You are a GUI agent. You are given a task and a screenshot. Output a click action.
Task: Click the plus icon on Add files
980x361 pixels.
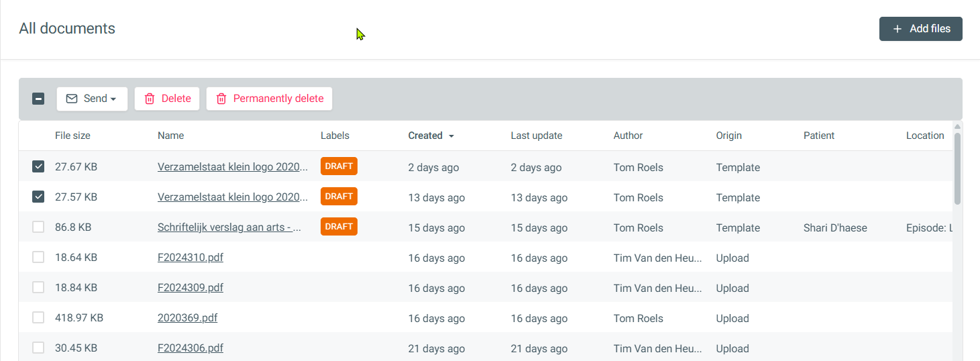click(x=897, y=29)
